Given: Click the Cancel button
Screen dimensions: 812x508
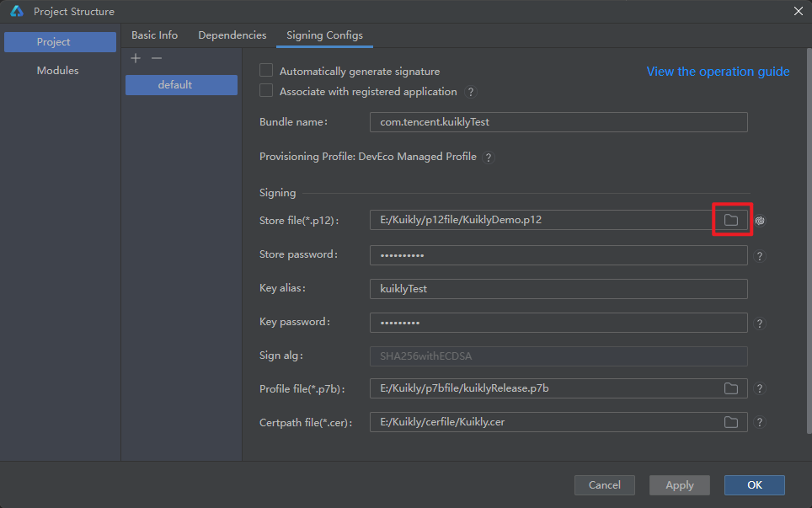Looking at the screenshot, I should point(604,485).
